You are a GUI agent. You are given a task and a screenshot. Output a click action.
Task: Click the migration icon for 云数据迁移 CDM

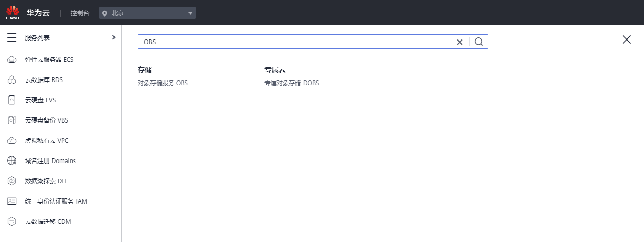click(12, 222)
